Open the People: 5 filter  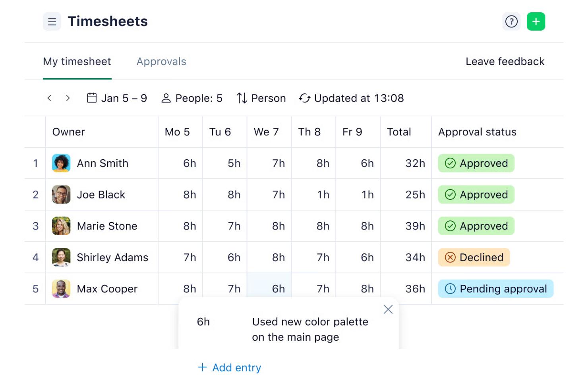192,98
